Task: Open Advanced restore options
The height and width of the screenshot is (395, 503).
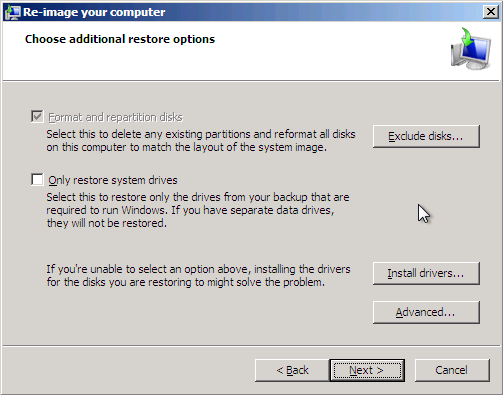Action: pyautogui.click(x=426, y=312)
